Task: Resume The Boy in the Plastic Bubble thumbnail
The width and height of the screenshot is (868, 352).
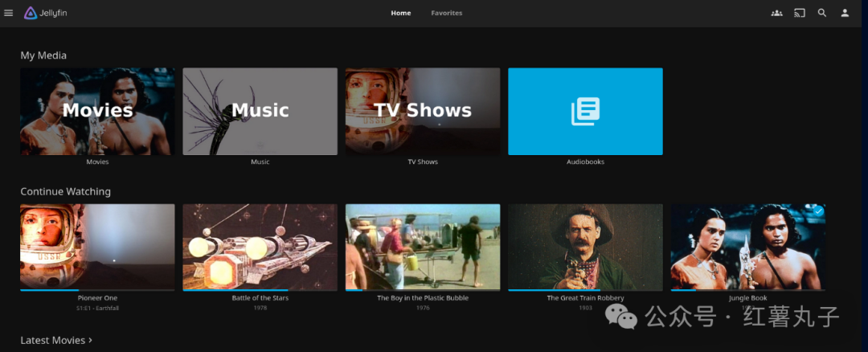Action: tap(423, 246)
